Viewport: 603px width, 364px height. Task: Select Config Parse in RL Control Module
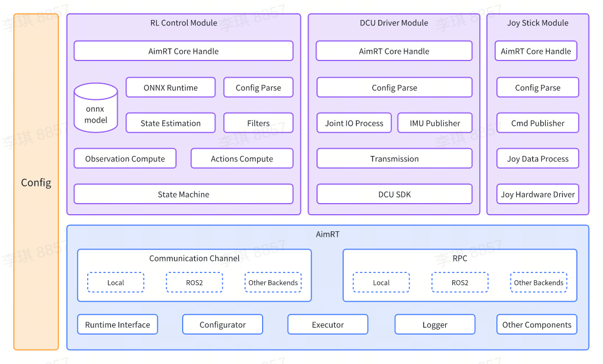coord(258,88)
